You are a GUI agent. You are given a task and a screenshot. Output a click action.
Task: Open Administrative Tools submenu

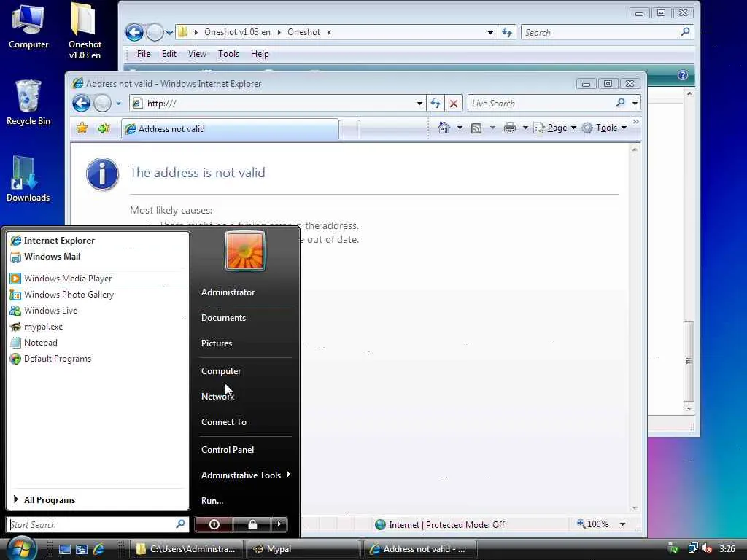(245, 475)
